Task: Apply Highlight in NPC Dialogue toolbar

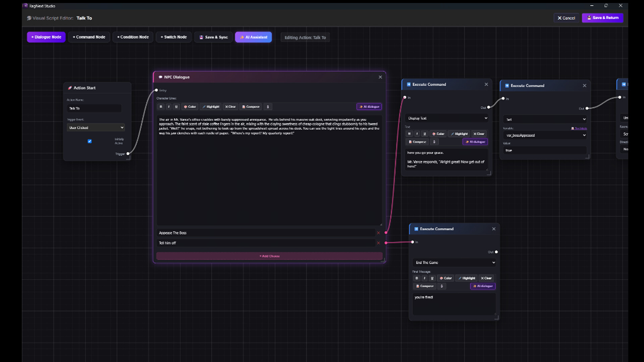Action: pos(211,107)
